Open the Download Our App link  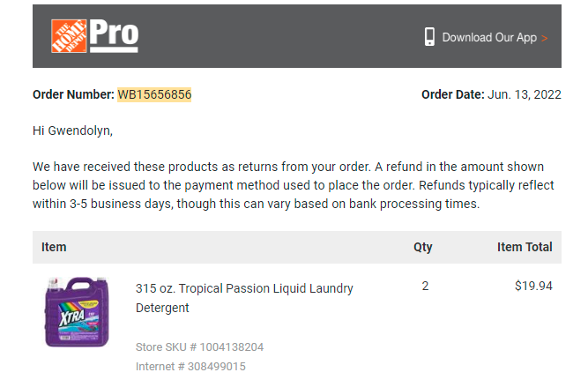[x=489, y=38]
